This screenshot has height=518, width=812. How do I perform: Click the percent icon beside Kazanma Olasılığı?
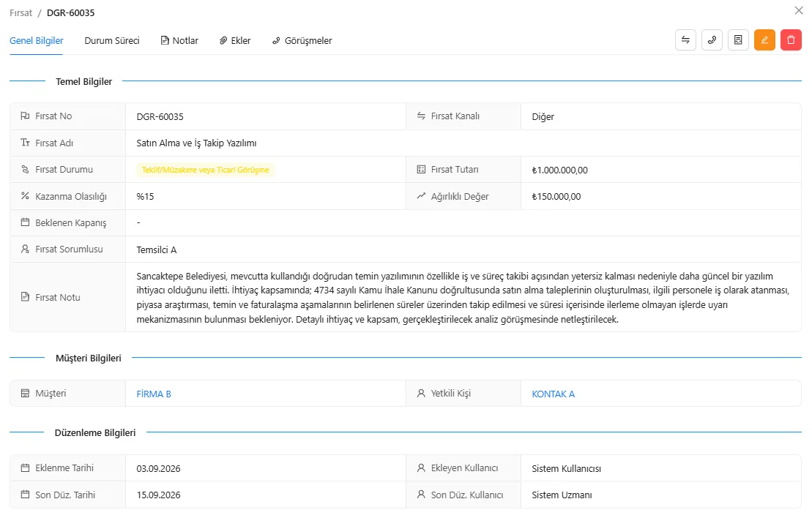[x=25, y=196]
